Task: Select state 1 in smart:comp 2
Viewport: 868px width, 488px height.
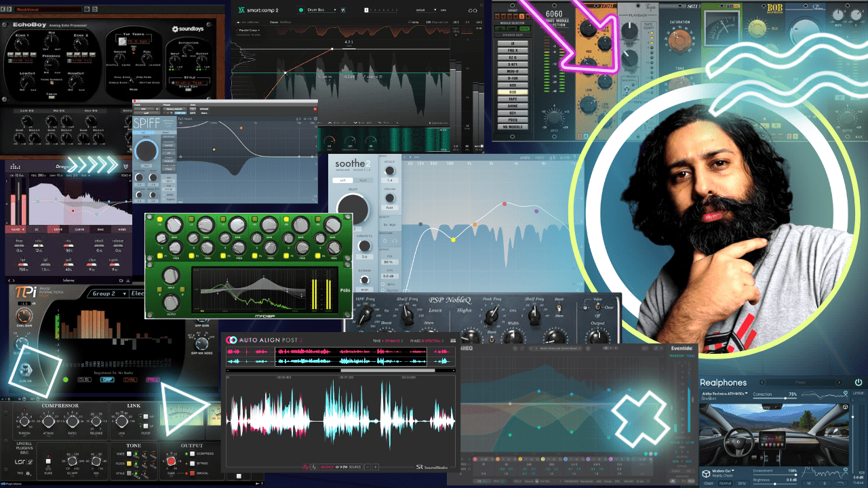Action: 366,9
